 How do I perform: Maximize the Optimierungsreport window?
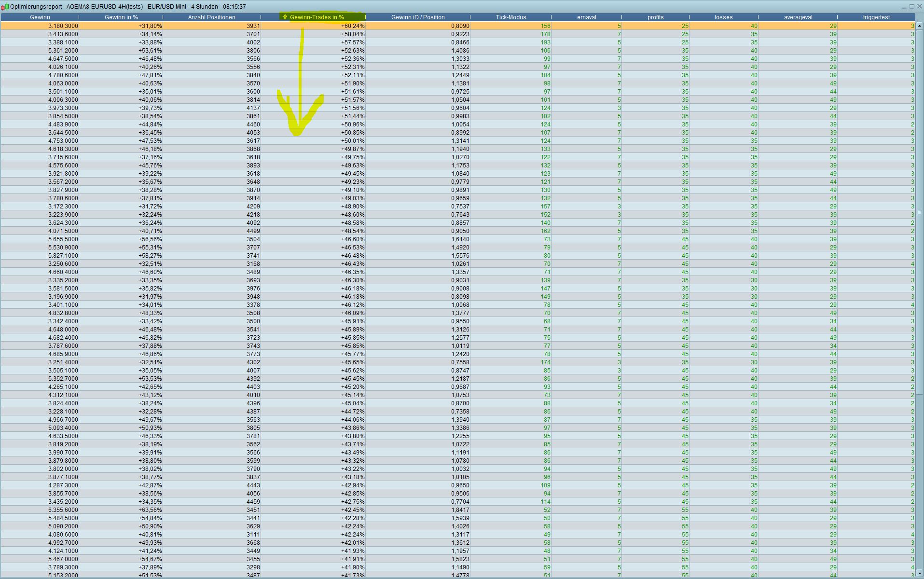pyautogui.click(x=911, y=6)
